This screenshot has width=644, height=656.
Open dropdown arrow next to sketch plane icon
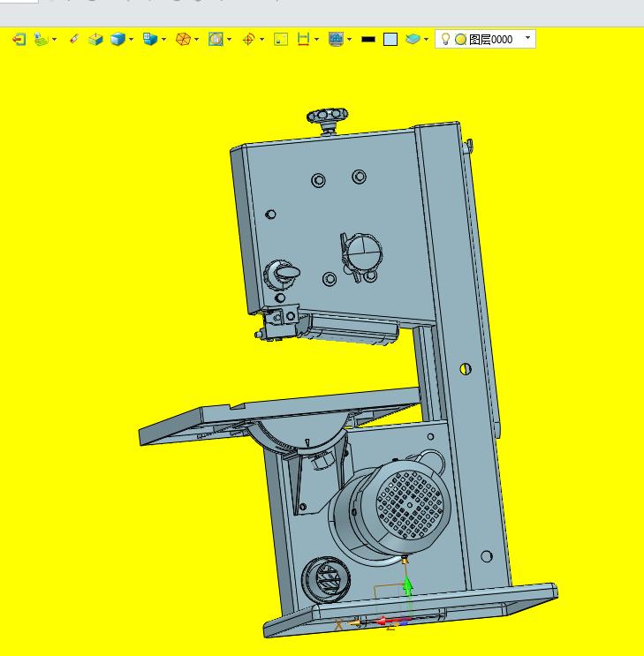tap(55, 40)
